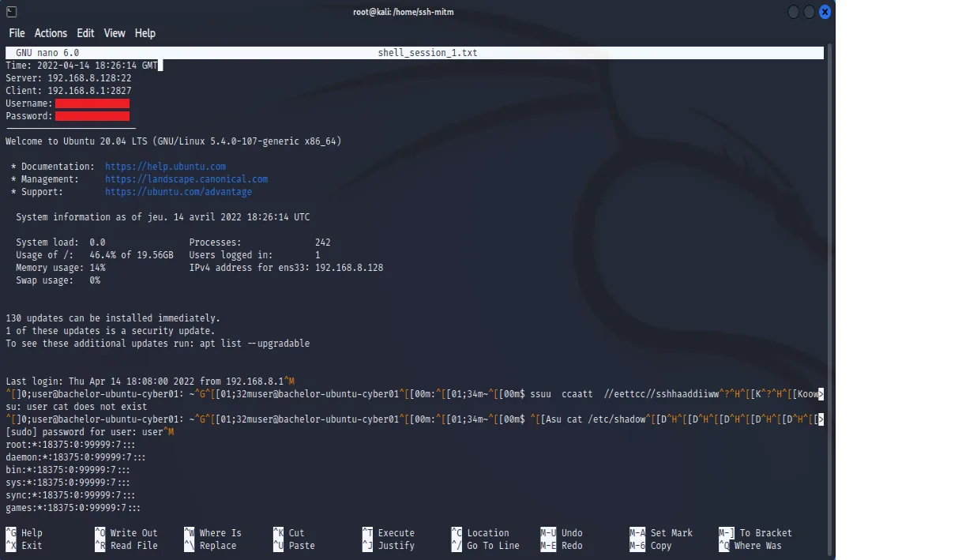
Task: Click the Undo shortcut
Action: [562, 533]
